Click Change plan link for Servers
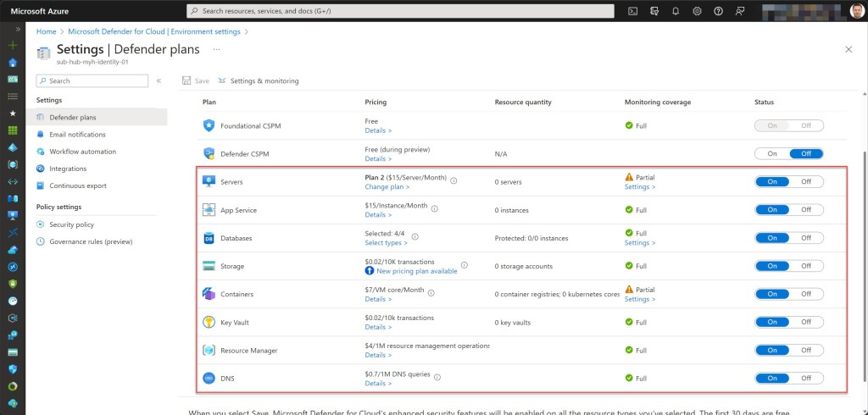The height and width of the screenshot is (415, 868). 387,187
